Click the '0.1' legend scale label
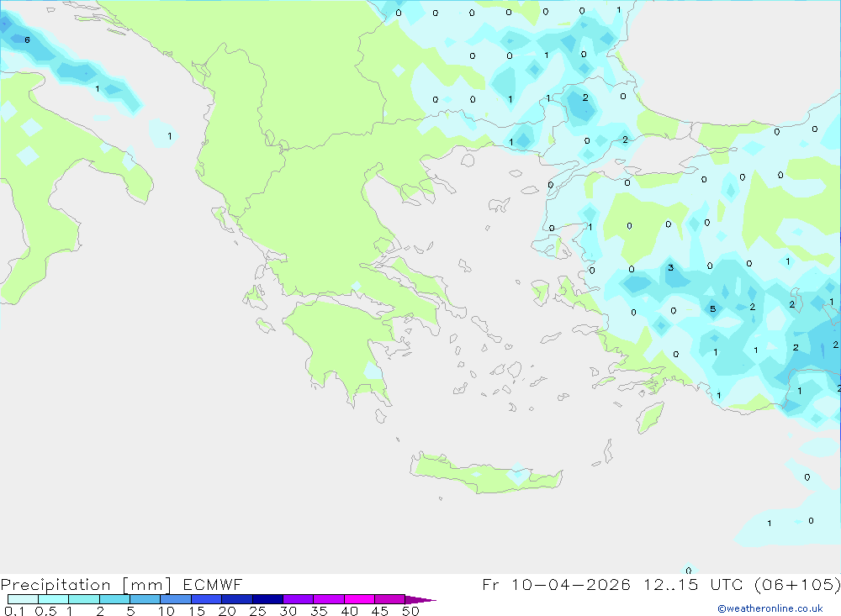Image resolution: width=841 pixels, height=616 pixels. [14, 611]
